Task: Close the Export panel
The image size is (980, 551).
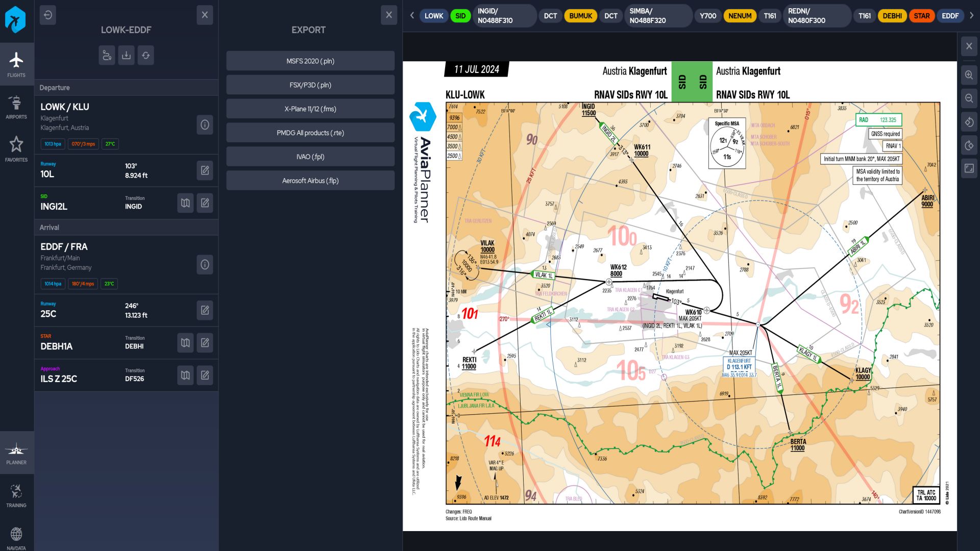Action: 389,15
